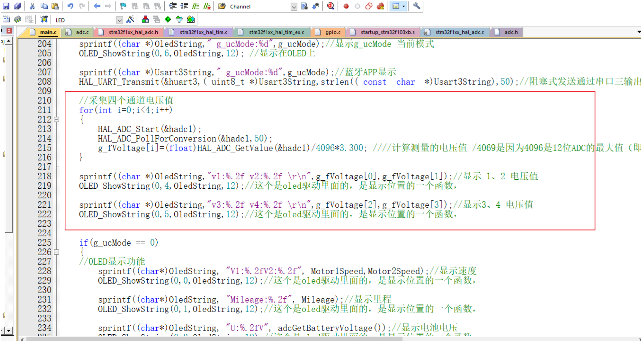Paste from the clipboard

coord(55,6)
